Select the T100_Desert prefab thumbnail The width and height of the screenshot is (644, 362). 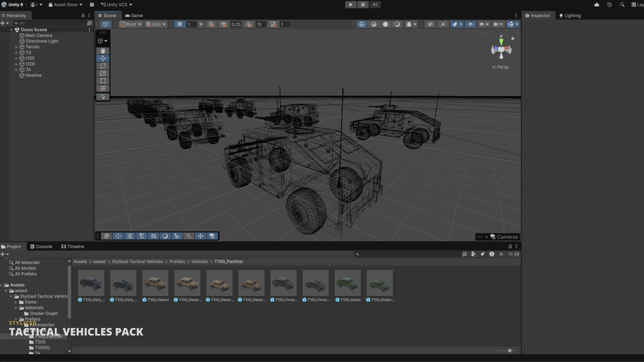156,286
